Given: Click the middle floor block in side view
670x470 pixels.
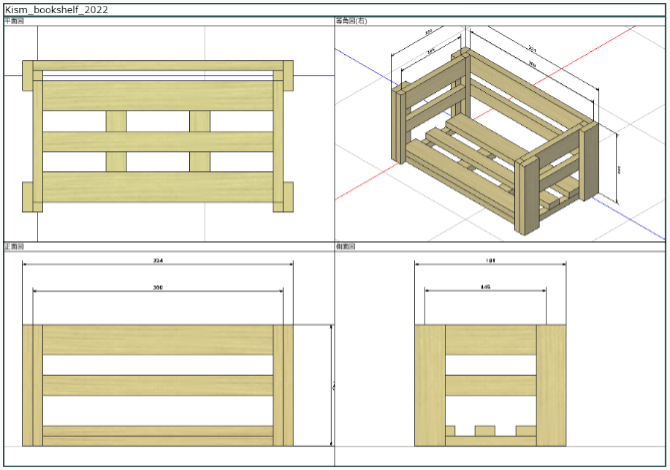Looking at the screenshot, I should coord(485,431).
